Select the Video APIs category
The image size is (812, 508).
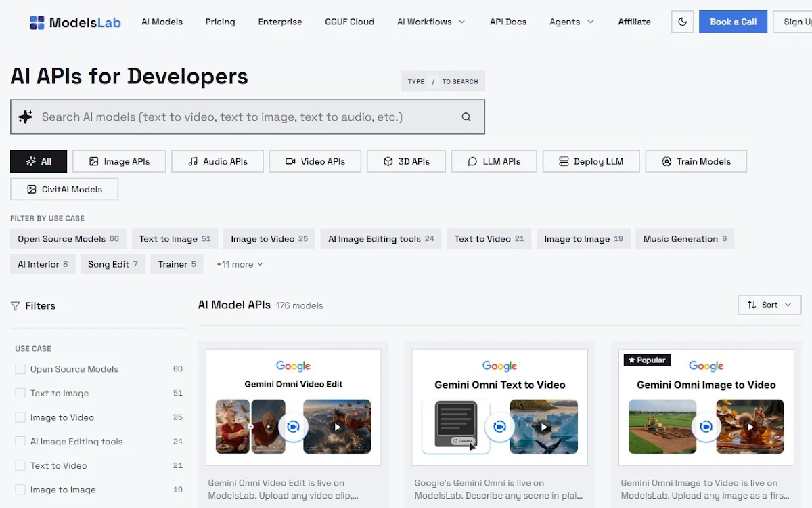tap(315, 161)
